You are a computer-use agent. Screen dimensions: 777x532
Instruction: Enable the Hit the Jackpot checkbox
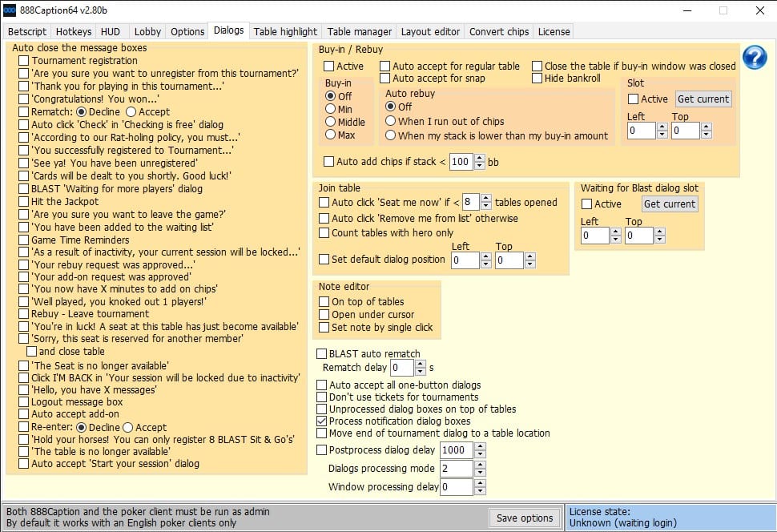click(23, 202)
